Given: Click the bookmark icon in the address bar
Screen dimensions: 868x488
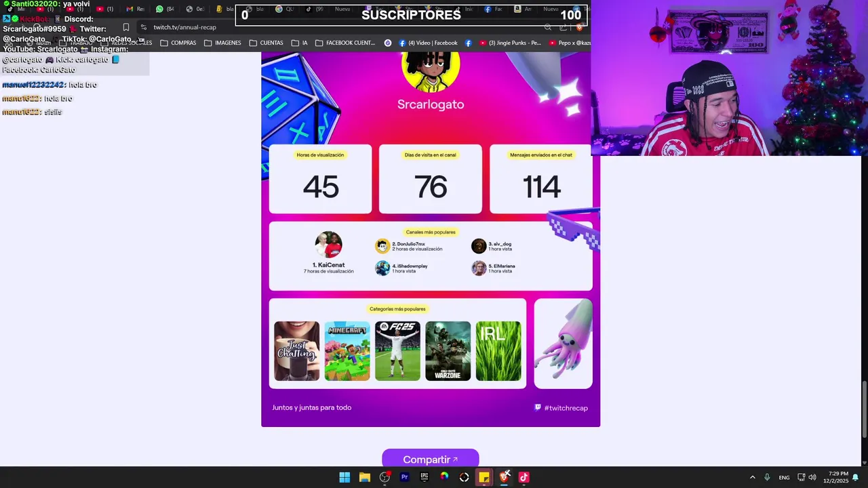Looking at the screenshot, I should 125,27.
